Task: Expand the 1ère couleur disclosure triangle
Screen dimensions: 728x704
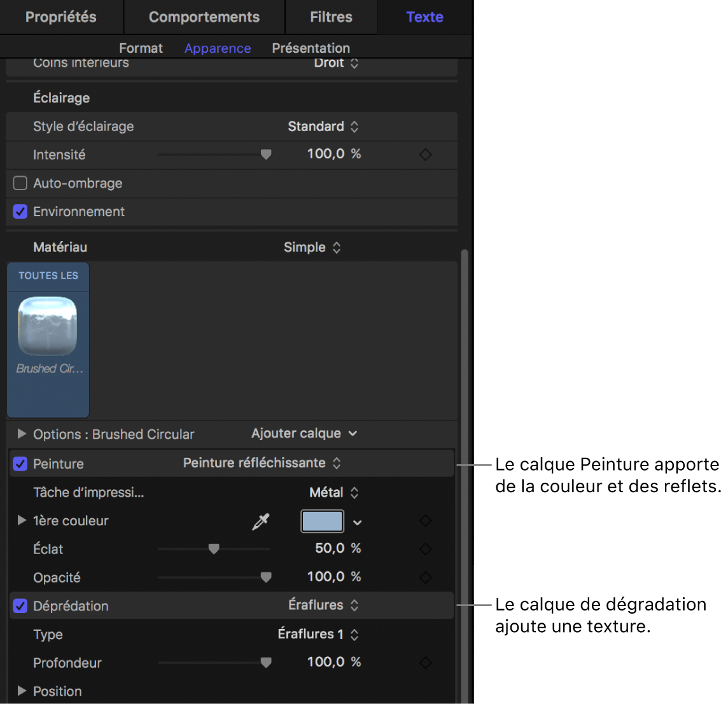Action: (x=22, y=520)
